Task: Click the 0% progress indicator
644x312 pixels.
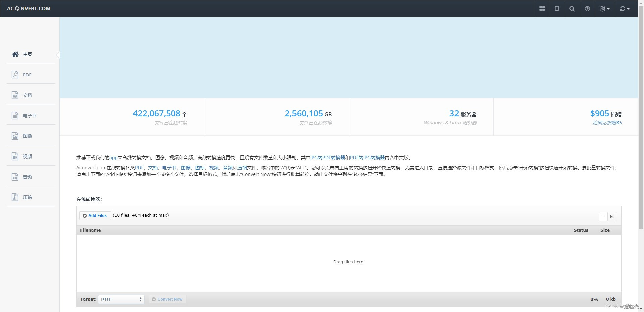Action: (x=594, y=299)
